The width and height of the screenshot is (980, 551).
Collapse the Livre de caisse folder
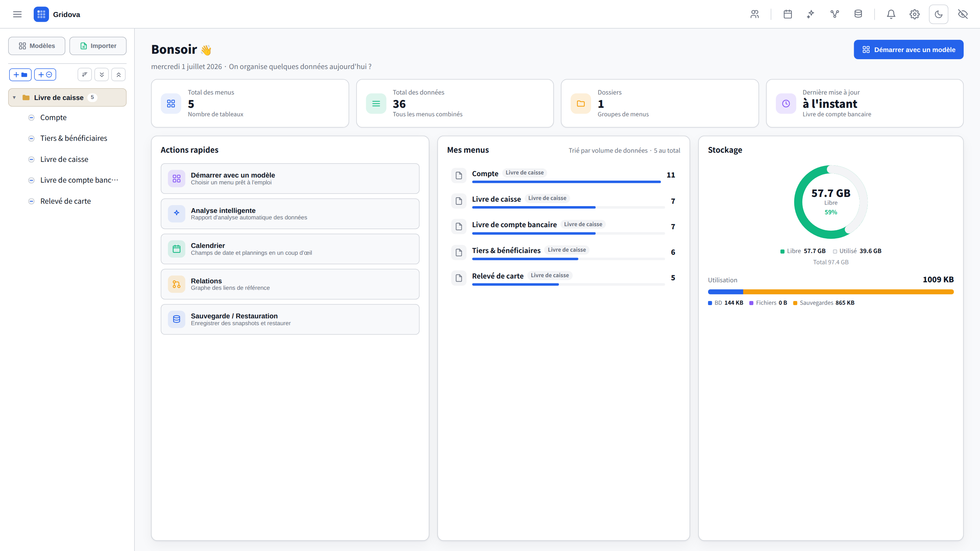(x=14, y=97)
